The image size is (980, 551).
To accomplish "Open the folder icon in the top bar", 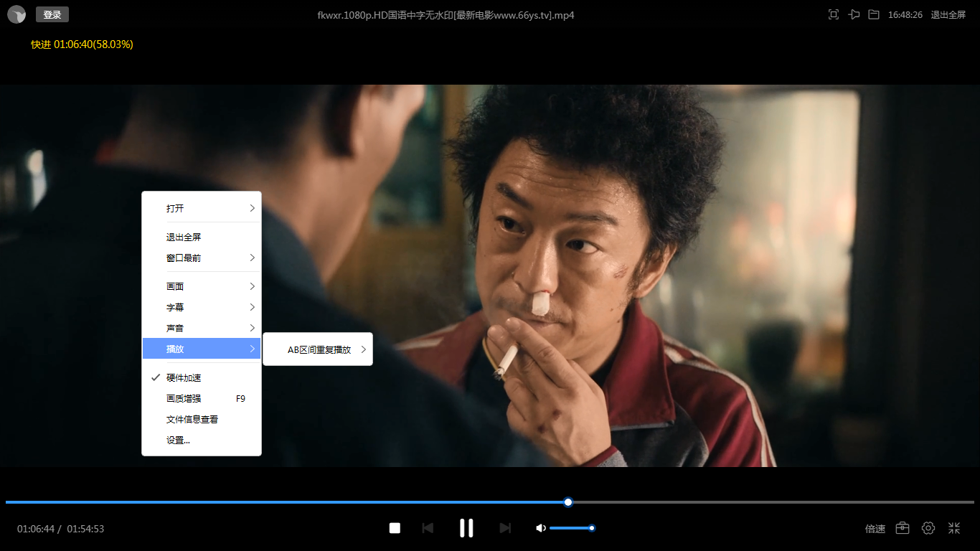I will tap(874, 14).
